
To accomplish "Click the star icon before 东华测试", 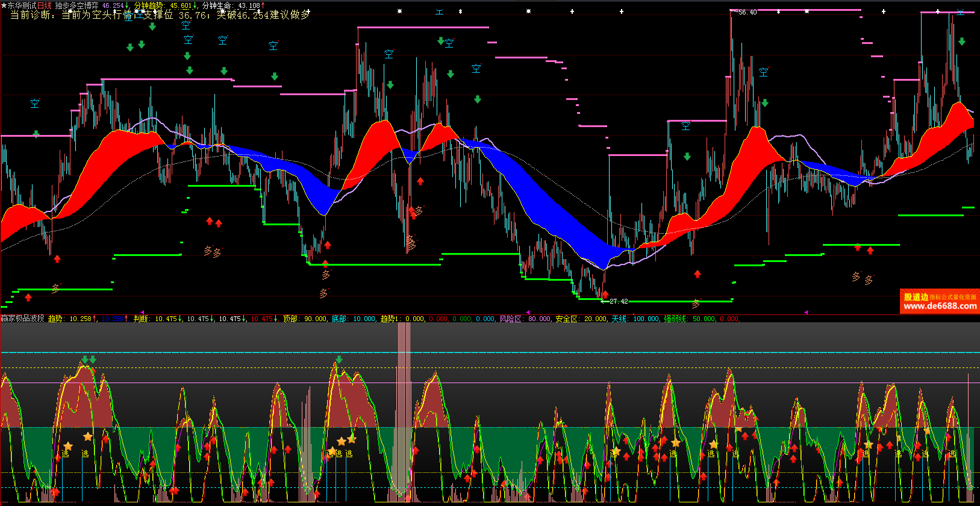I will pos(4,5).
